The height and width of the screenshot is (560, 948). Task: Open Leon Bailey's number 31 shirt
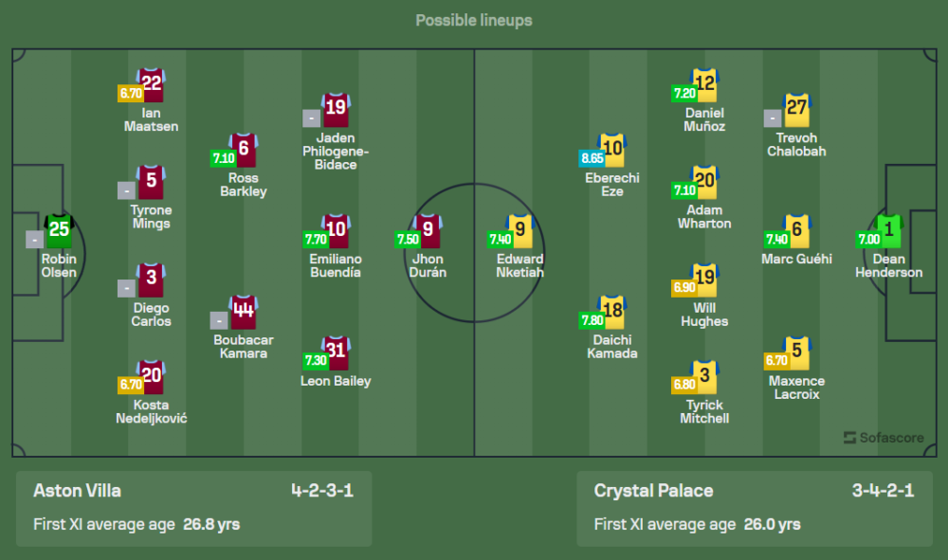click(336, 352)
